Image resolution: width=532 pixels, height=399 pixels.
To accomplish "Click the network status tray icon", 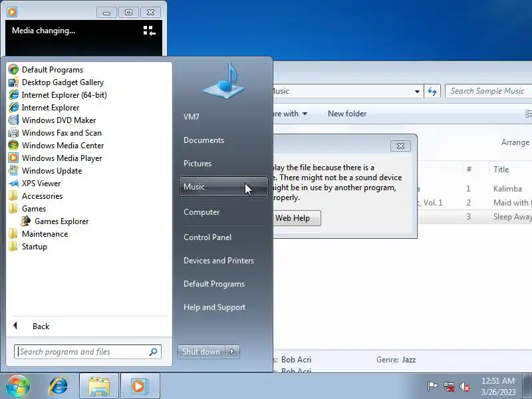I will pos(449,386).
